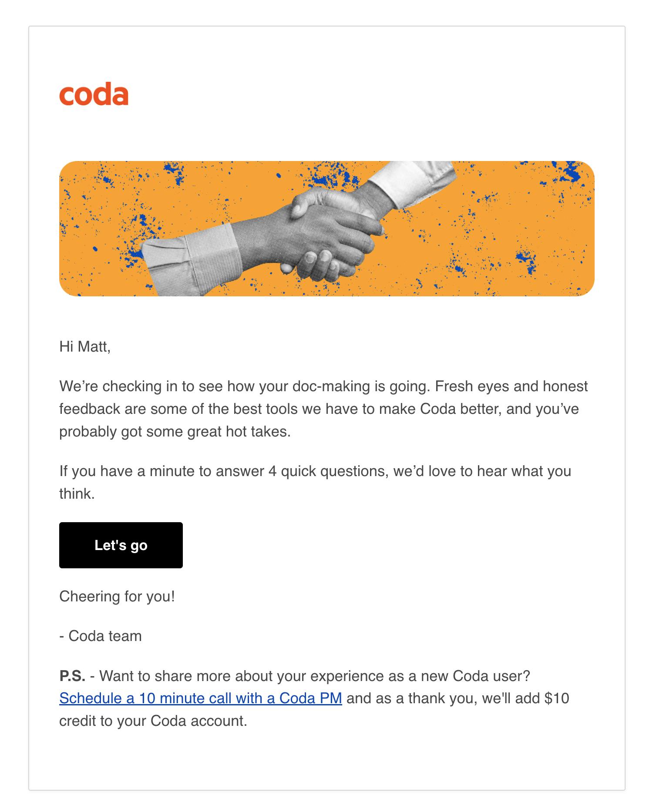Click the blue splatter in banner's top-right corner

(x=575, y=172)
